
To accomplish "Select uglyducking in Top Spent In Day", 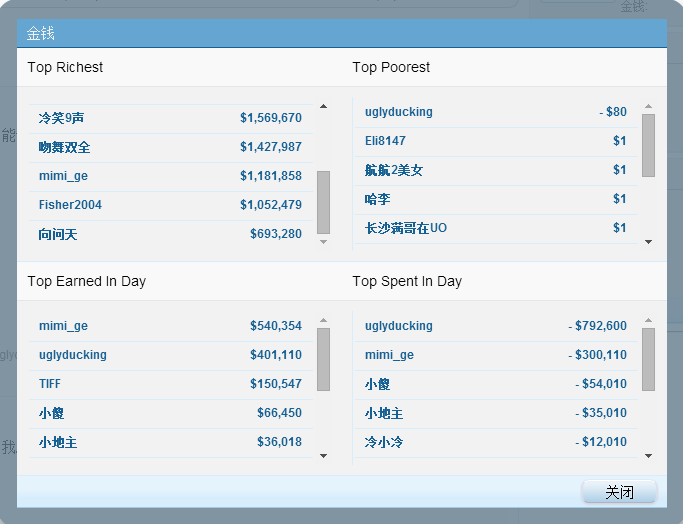I will click(398, 326).
